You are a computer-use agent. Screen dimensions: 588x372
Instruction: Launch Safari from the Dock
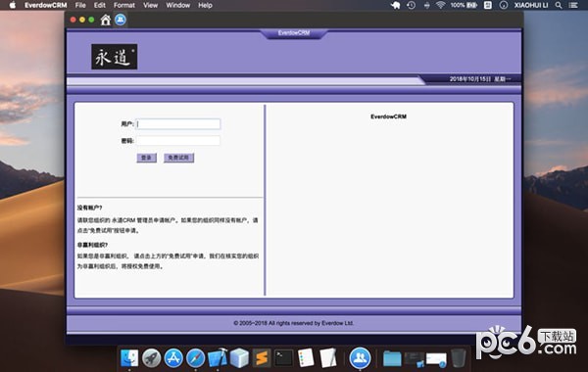point(195,358)
